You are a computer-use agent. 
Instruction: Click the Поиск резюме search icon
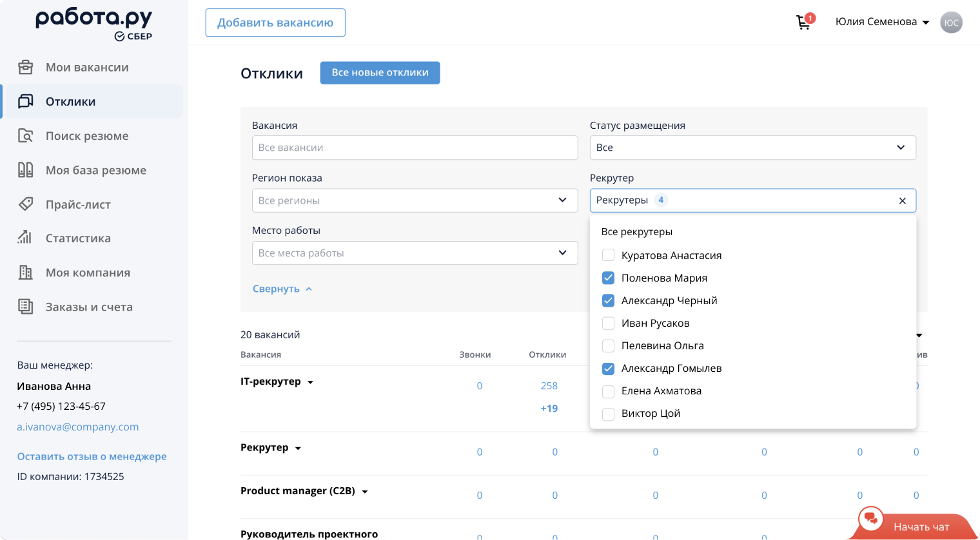[26, 136]
